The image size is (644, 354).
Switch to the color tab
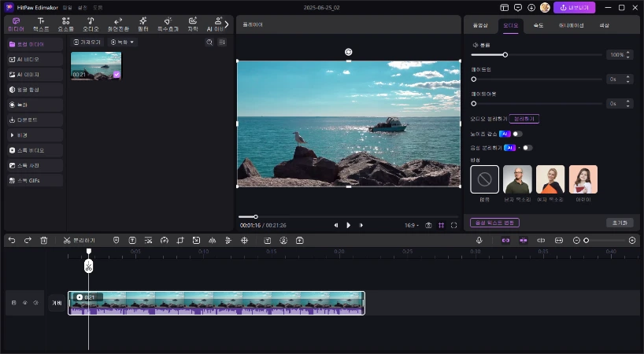tap(604, 25)
